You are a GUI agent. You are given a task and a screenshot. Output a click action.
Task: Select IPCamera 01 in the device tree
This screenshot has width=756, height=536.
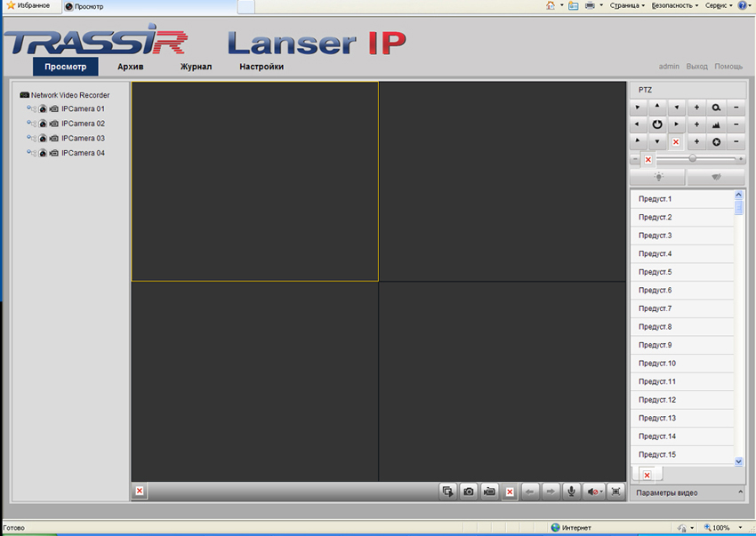(x=83, y=109)
